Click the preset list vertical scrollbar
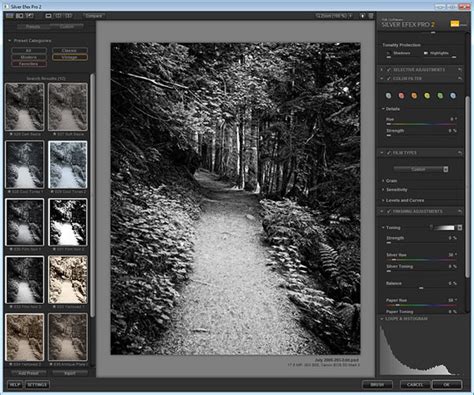This screenshot has width=474, height=395. click(x=92, y=195)
